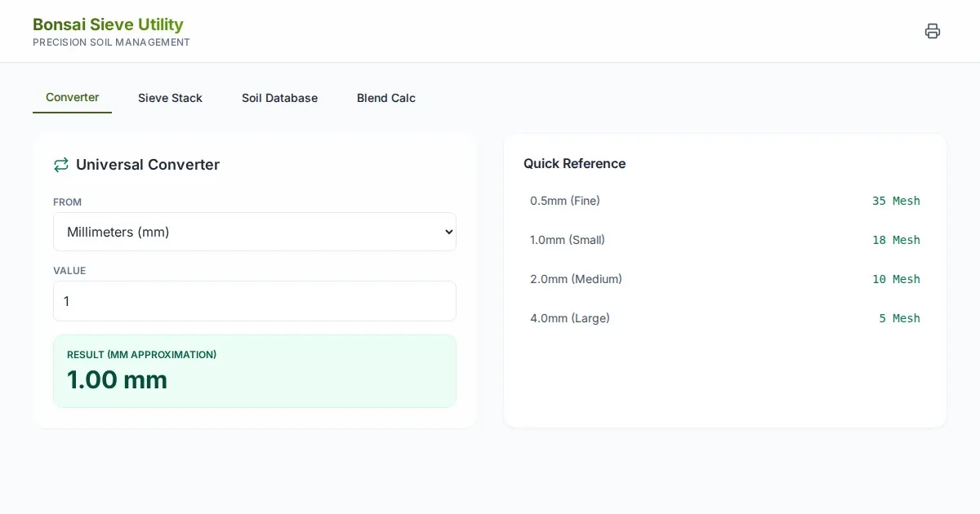Select the Blend Calc tab
The image size is (980, 514).
[x=385, y=98]
